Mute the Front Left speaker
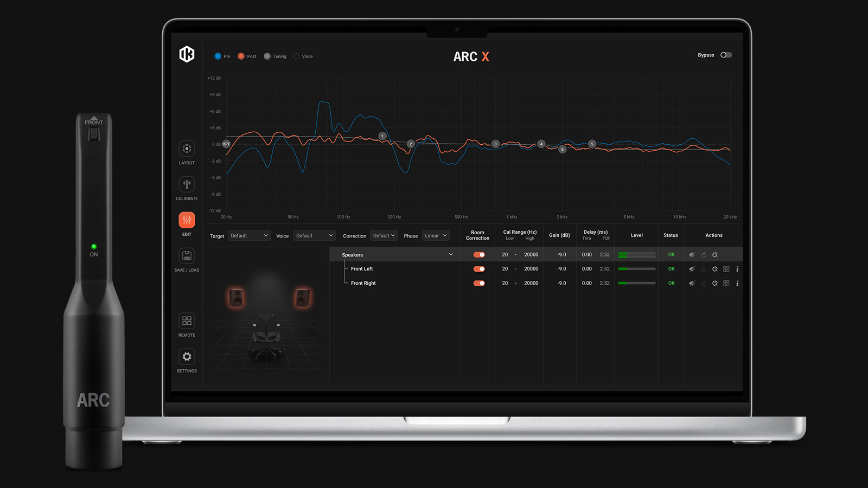The width and height of the screenshot is (868, 488). (692, 269)
